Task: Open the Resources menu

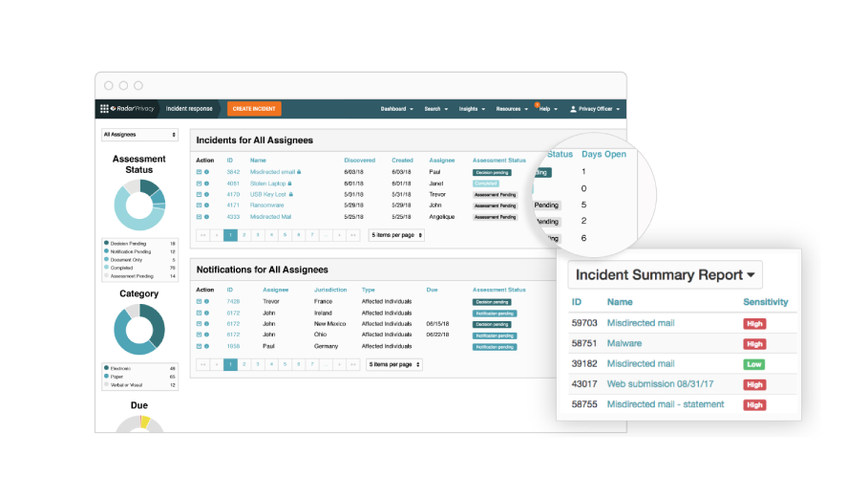Action: (511, 109)
